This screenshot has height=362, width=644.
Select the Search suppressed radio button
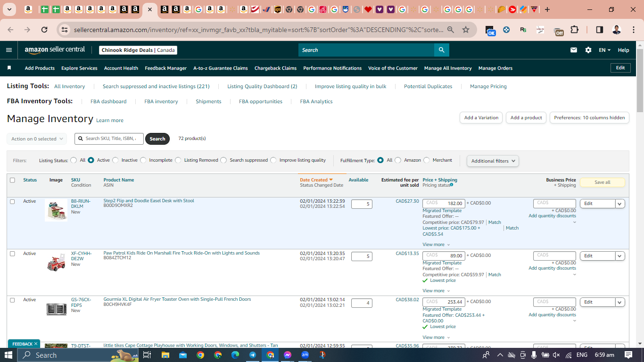point(223,160)
